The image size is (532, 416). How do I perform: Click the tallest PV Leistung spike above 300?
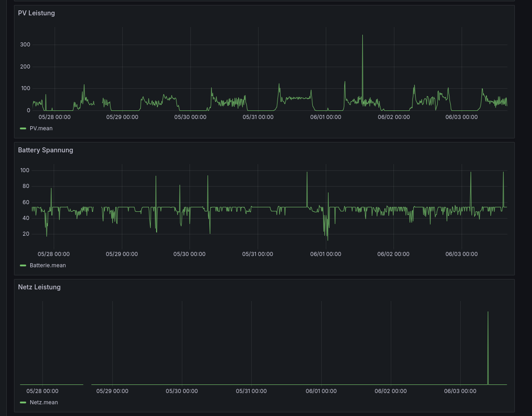point(362,36)
